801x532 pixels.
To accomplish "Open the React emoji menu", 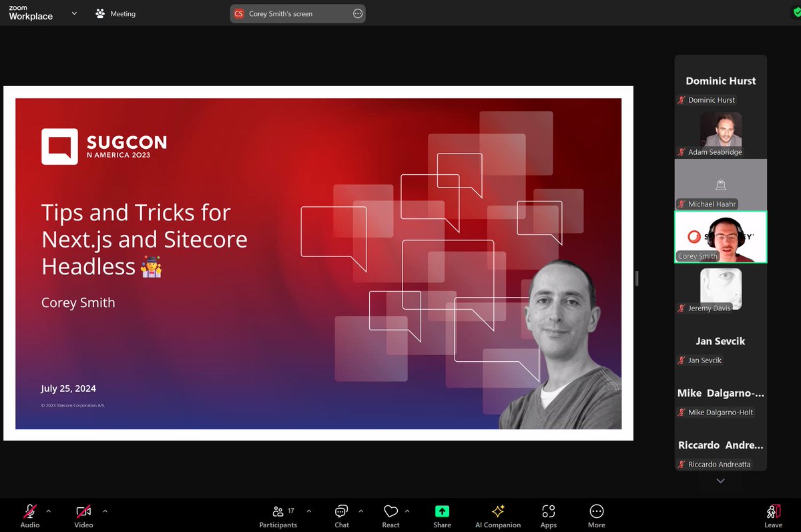I will pos(391,515).
